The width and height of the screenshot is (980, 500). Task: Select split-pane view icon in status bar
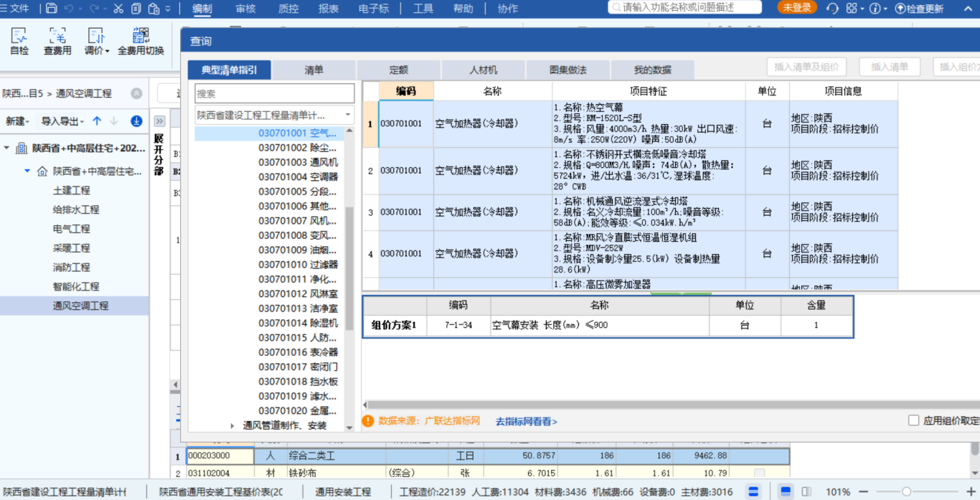pos(806,491)
